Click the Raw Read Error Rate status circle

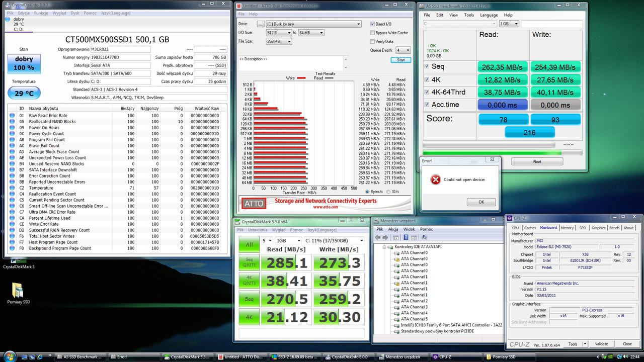(x=12, y=116)
